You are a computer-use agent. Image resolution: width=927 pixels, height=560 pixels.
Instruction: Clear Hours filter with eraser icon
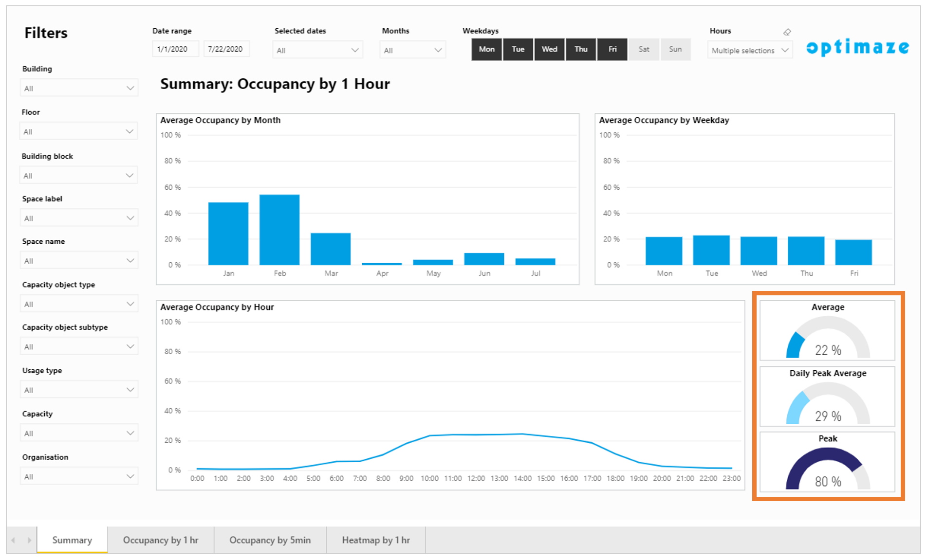(787, 32)
